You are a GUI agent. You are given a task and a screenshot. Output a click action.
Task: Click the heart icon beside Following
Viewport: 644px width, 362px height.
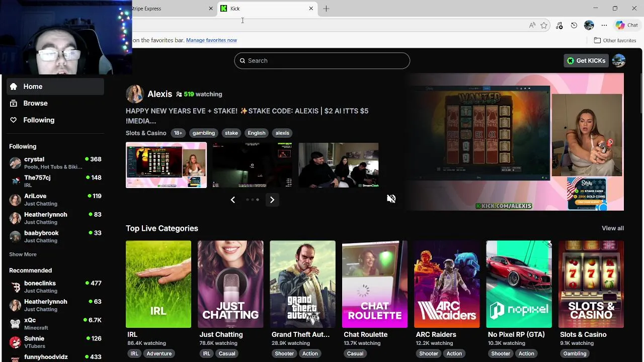(14, 120)
